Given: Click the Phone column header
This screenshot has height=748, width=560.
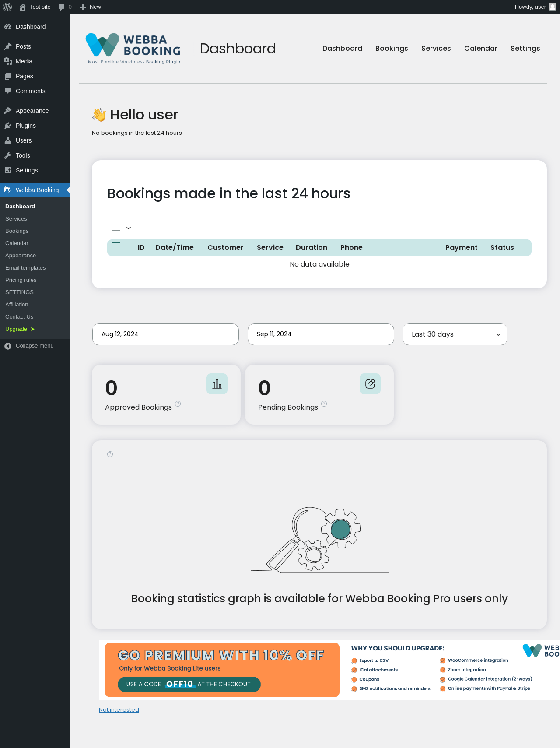Looking at the screenshot, I should [x=351, y=248].
